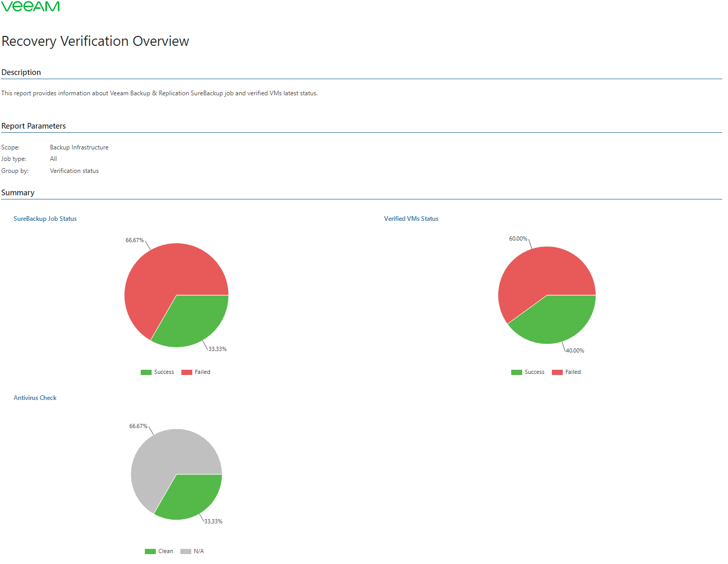Click Success legend text under SureBackup chart
This screenshot has height=564, width=728.
(x=164, y=372)
